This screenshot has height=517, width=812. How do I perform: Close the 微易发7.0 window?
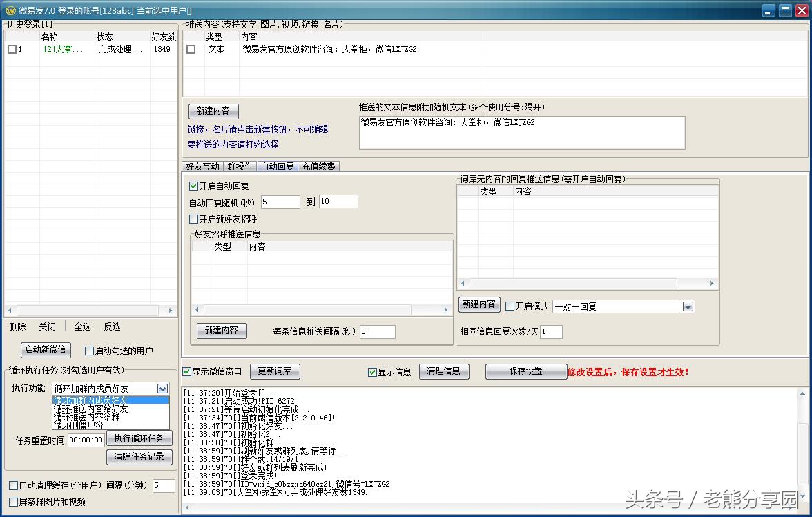coord(801,11)
